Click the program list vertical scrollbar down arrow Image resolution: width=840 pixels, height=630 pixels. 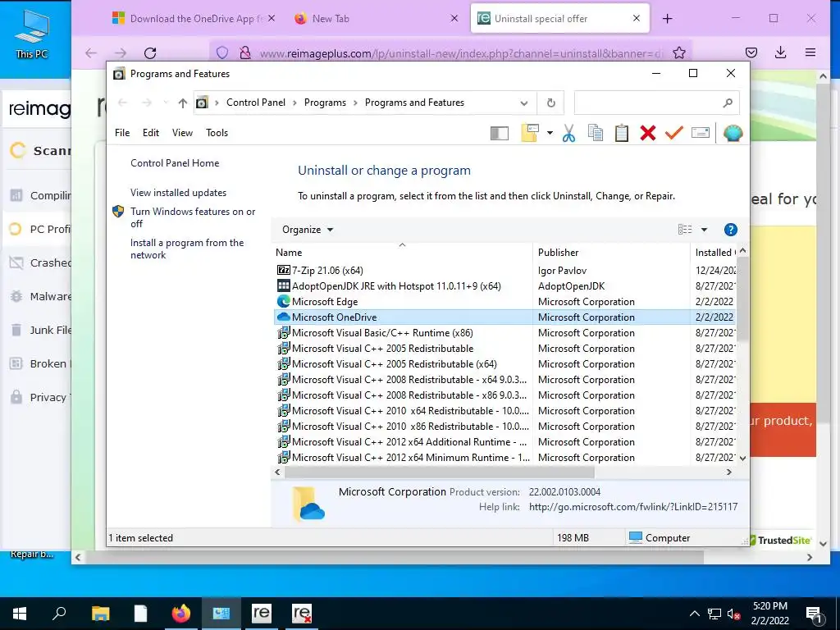click(742, 458)
